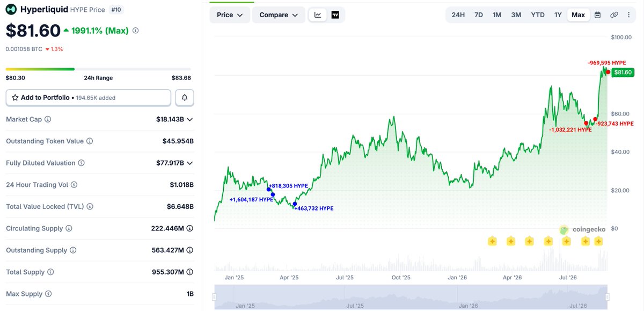Click the $83.68 range high value
The width and height of the screenshot is (644, 311).
pos(181,78)
